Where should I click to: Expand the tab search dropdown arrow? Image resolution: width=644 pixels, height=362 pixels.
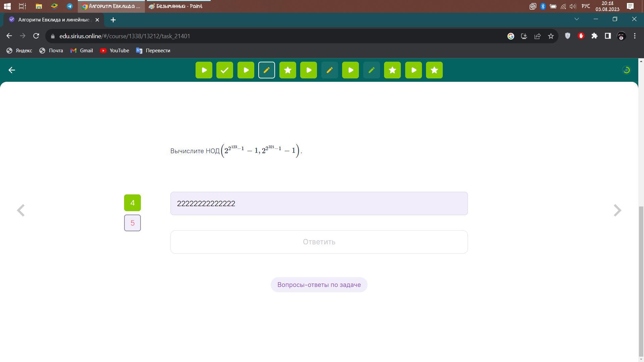pos(577,19)
